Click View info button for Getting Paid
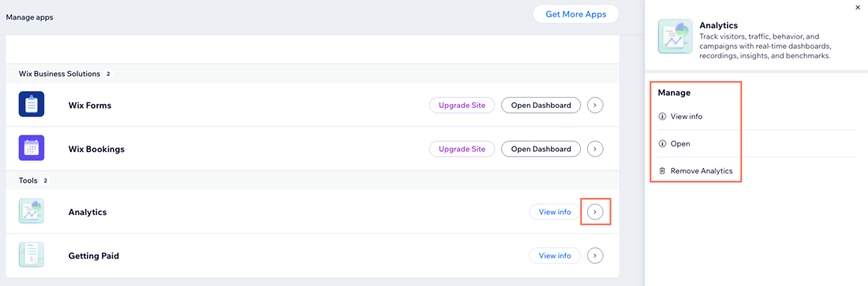This screenshot has height=286, width=868. (555, 255)
